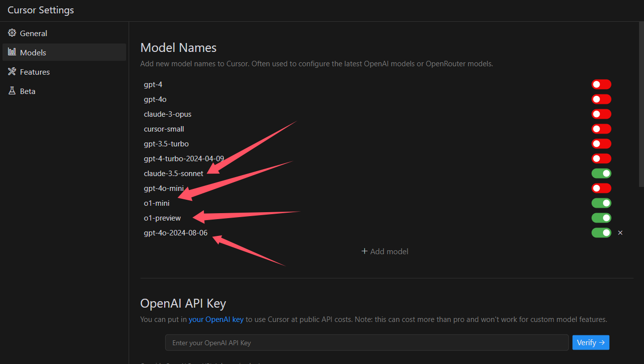Image resolution: width=644 pixels, height=364 pixels.
Task: Click the Add model button
Action: [385, 251]
